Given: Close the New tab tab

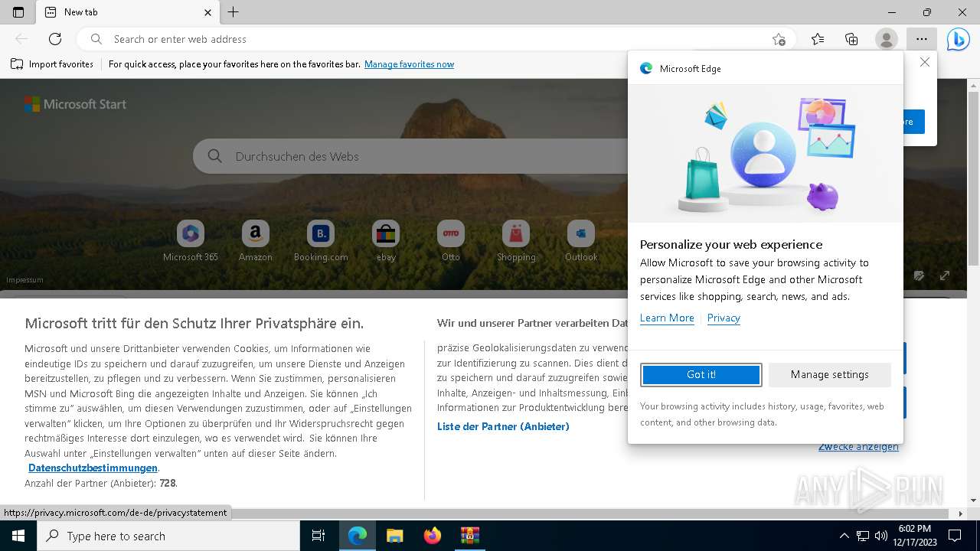Looking at the screenshot, I should tap(208, 12).
